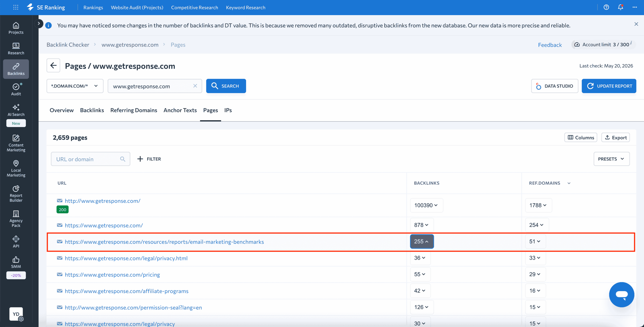The image size is (644, 327).
Task: Expand the 100390 backlinks dropdown
Action: click(426, 205)
